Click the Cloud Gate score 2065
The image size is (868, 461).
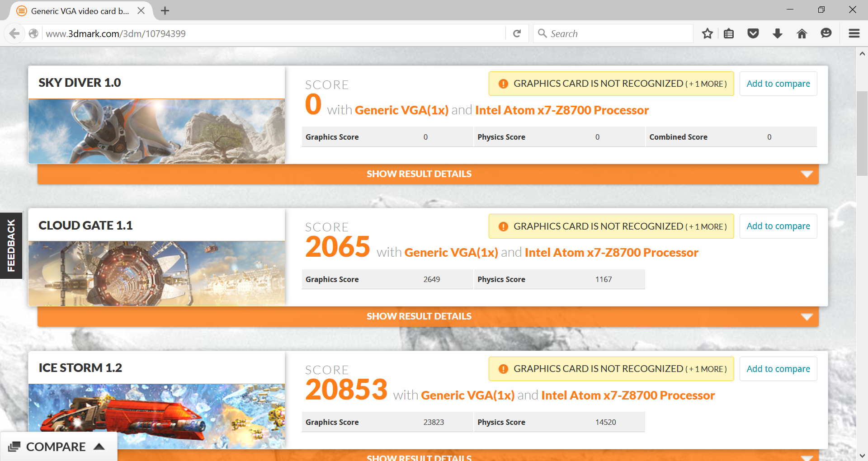337,247
